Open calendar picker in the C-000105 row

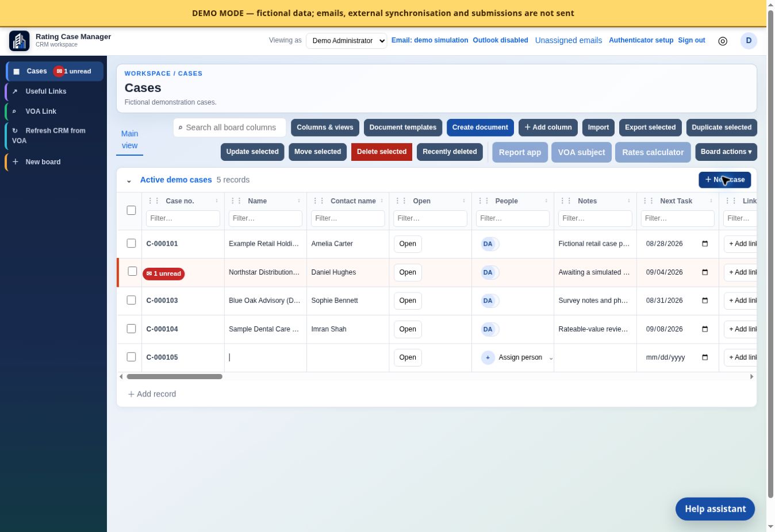click(x=705, y=357)
